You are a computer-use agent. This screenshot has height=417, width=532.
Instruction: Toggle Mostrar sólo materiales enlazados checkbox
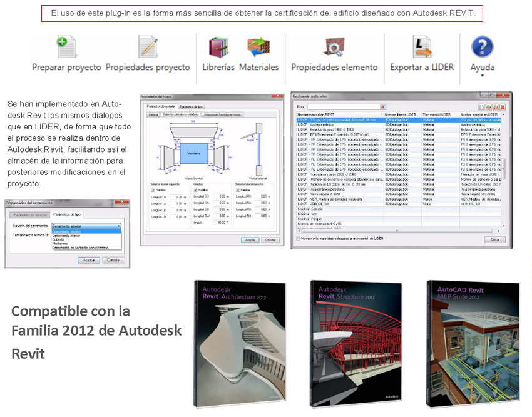tap(298, 239)
